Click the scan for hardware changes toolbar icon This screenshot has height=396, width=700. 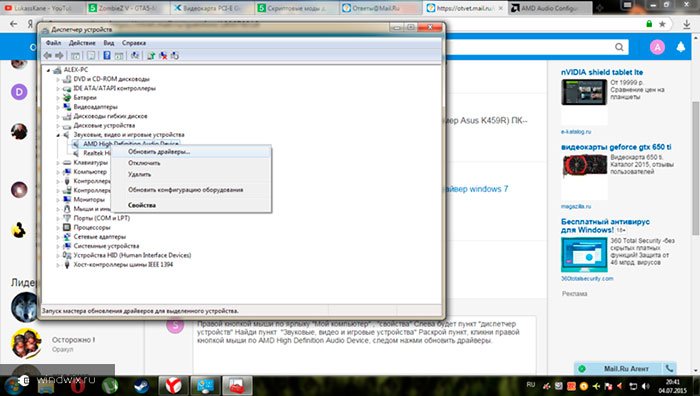(x=135, y=55)
